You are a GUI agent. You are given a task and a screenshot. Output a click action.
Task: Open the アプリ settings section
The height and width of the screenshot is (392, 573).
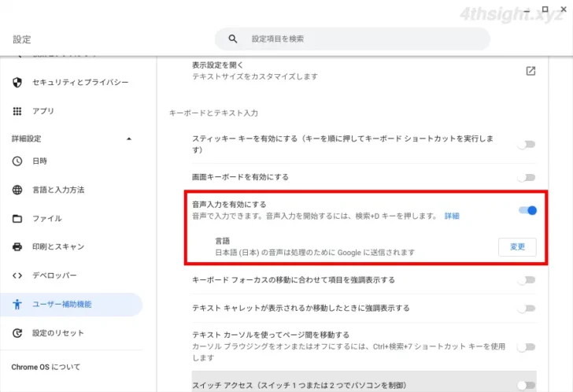tap(72, 111)
